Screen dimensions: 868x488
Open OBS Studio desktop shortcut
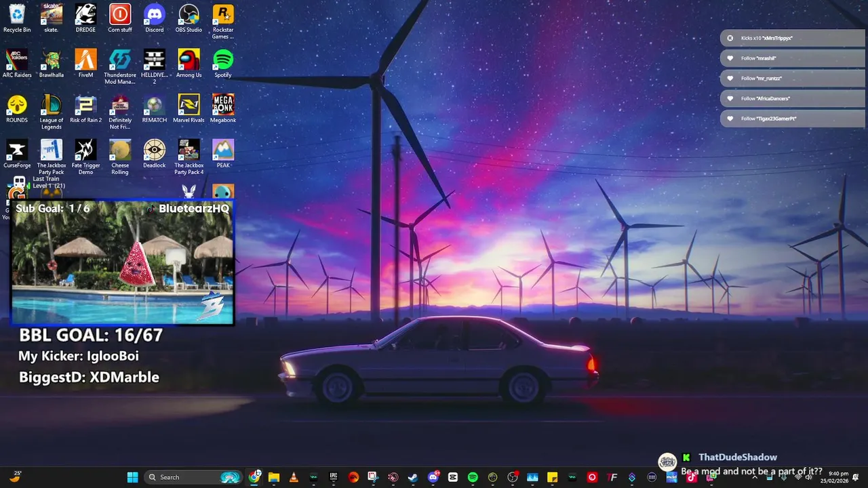[x=189, y=18]
